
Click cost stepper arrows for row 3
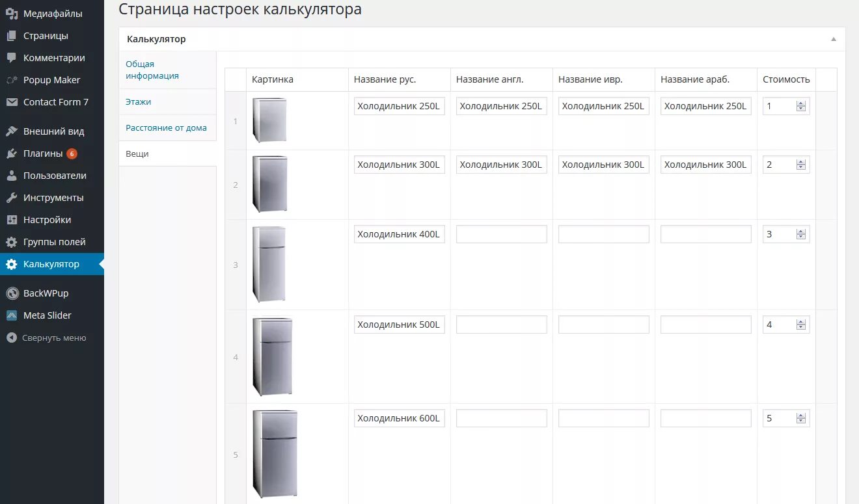tap(801, 234)
